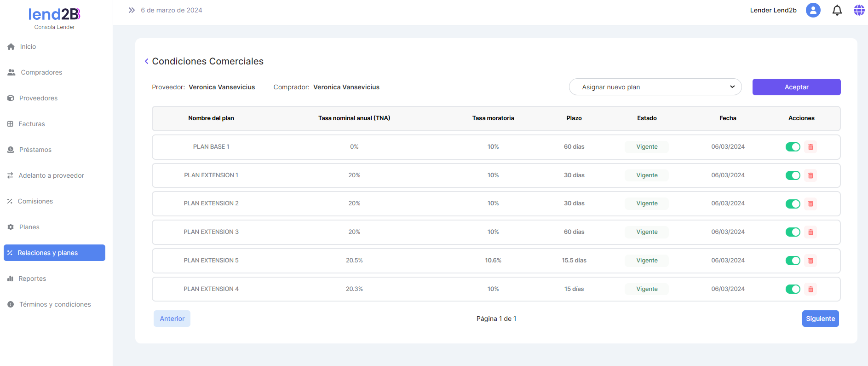Switch off PLAN EXTENSION 5 toggle
This screenshot has height=366, width=868.
point(793,261)
